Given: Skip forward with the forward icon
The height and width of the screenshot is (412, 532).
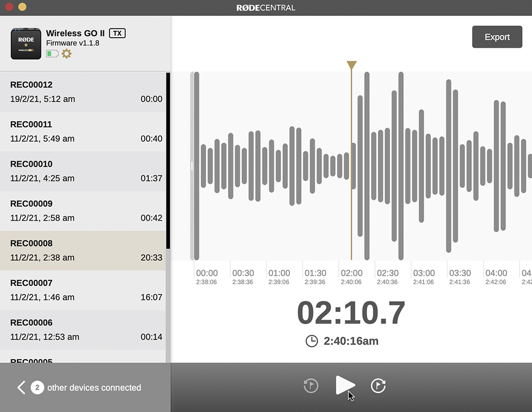Looking at the screenshot, I should 378,385.
